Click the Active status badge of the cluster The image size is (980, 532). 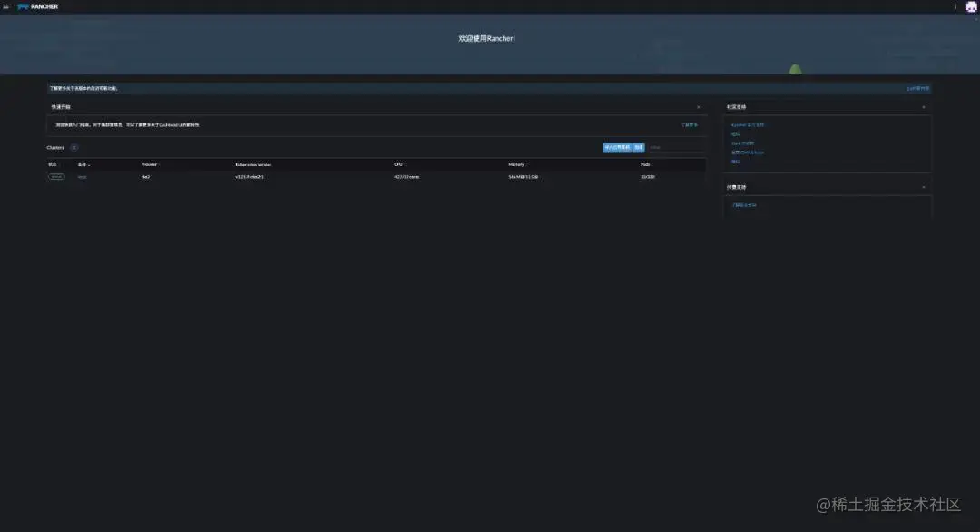56,177
